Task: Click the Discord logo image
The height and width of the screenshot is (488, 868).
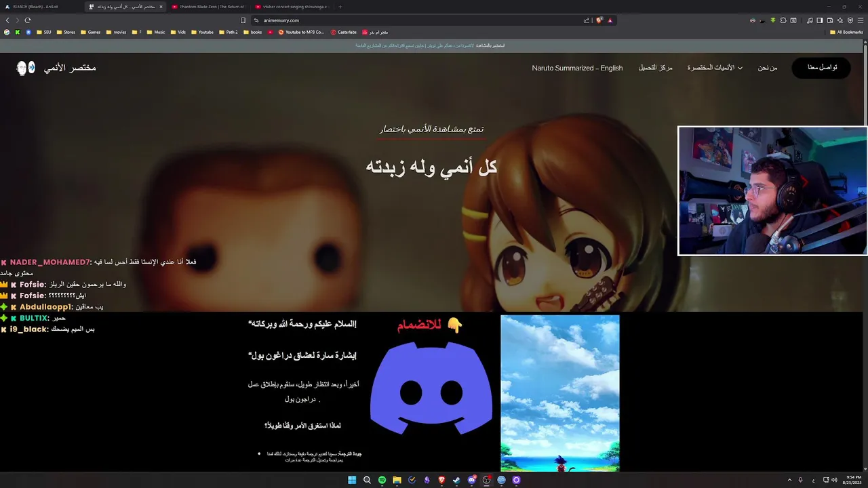Action: (431, 388)
